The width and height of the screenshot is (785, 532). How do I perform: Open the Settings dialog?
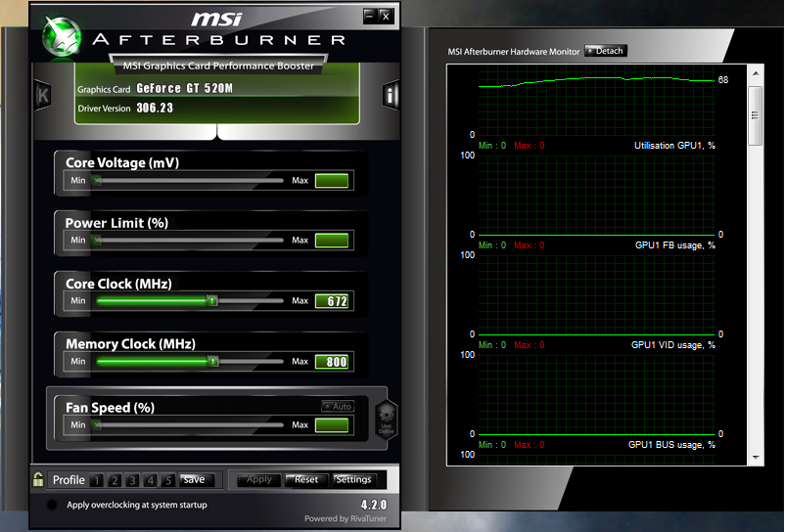click(354, 479)
